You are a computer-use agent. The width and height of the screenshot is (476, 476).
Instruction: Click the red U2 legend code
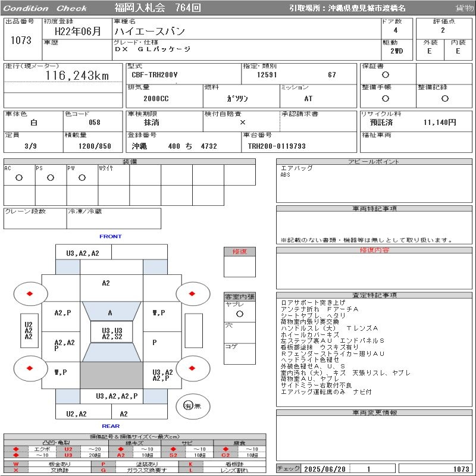[68, 449]
